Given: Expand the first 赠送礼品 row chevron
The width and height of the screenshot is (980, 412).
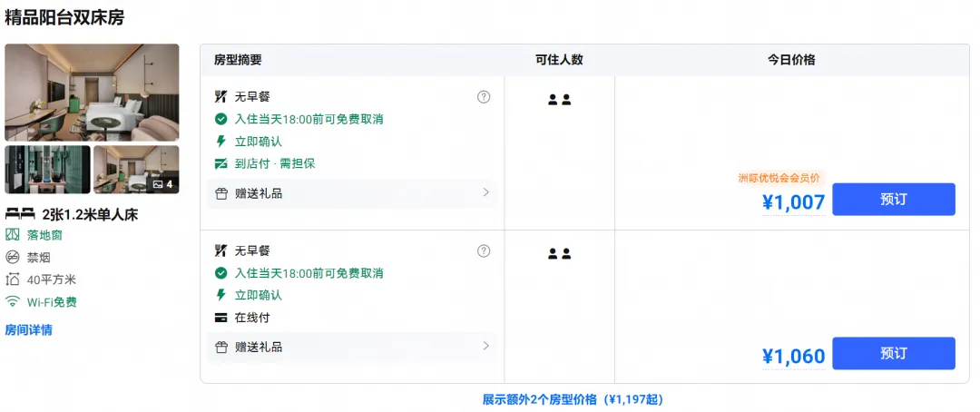Looking at the screenshot, I should click(485, 192).
